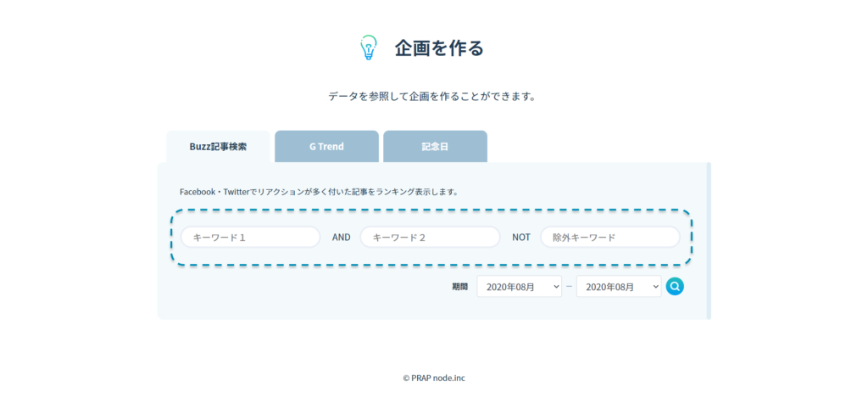
Task: Click the 期間 period label
Action: click(x=459, y=287)
